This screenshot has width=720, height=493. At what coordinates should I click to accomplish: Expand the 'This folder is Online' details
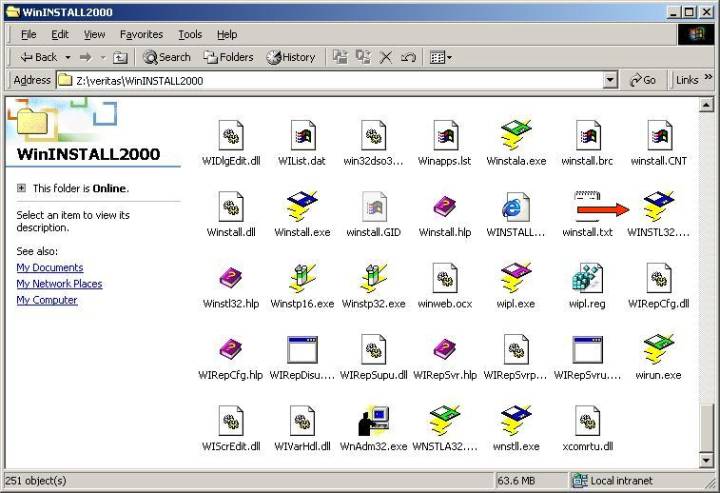coord(21,188)
